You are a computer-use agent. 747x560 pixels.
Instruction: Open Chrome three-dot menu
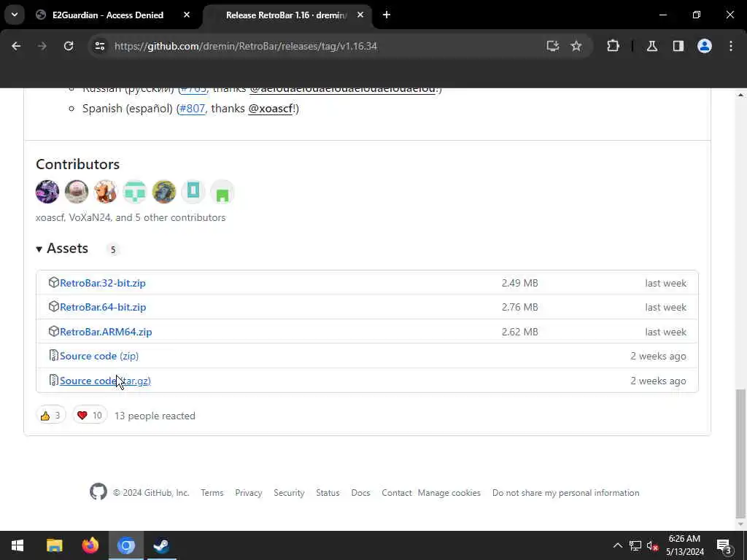tap(731, 46)
